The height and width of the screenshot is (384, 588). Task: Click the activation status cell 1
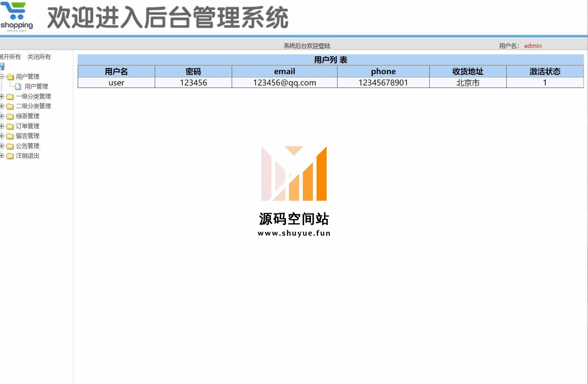pos(545,83)
